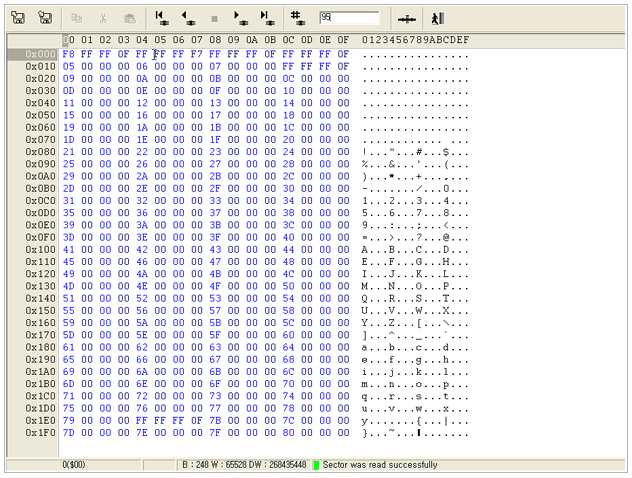
Task: Select the 0x100 row offset label
Action: pyautogui.click(x=41, y=248)
